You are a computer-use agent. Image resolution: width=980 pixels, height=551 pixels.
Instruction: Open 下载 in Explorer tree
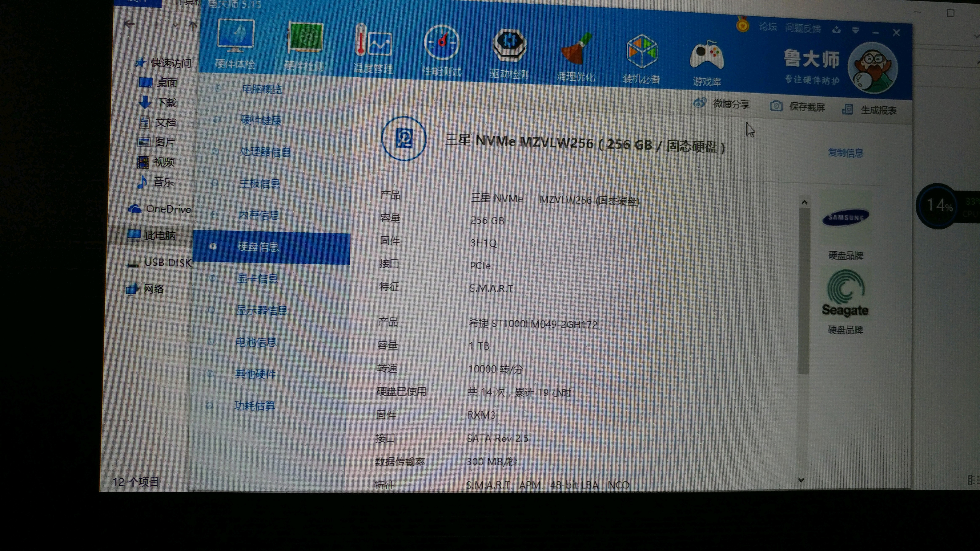pyautogui.click(x=157, y=102)
